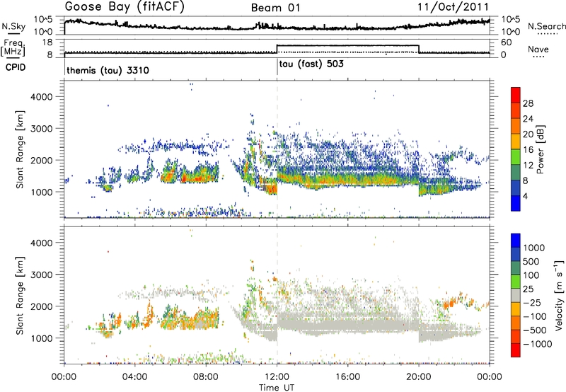Click the power colorbar value '28'

528,103
